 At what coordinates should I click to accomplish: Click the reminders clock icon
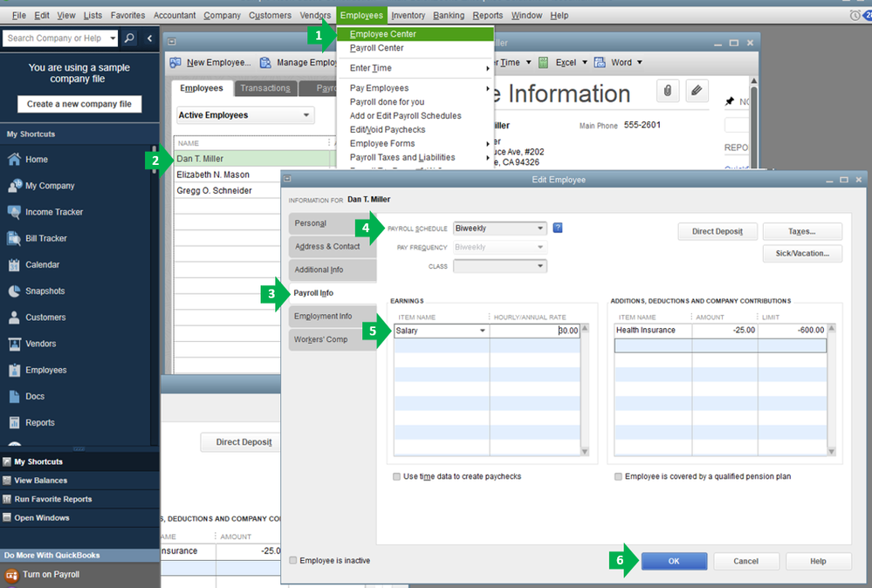855,16
